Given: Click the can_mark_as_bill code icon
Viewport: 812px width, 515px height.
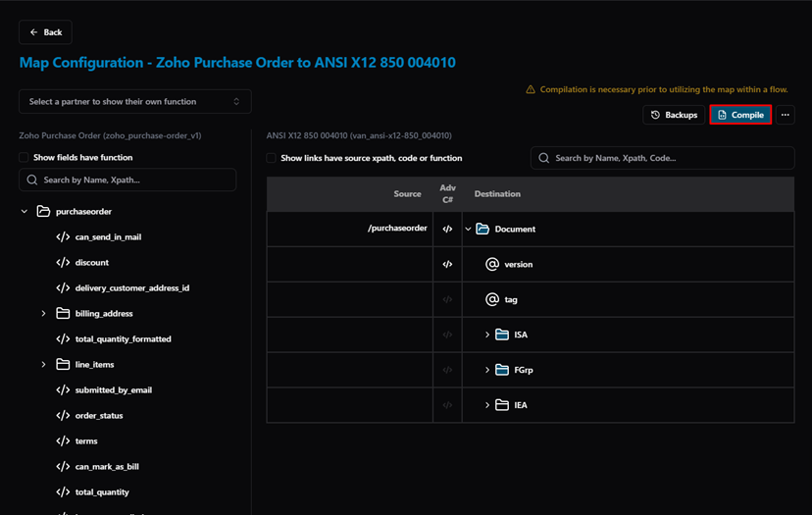Looking at the screenshot, I should tap(63, 466).
